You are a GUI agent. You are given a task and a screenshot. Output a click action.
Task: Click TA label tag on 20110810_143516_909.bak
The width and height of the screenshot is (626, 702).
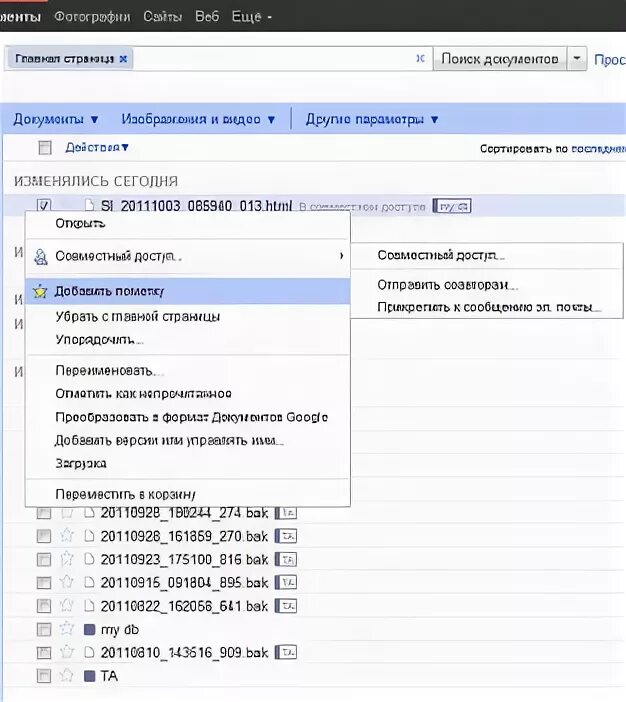286,652
